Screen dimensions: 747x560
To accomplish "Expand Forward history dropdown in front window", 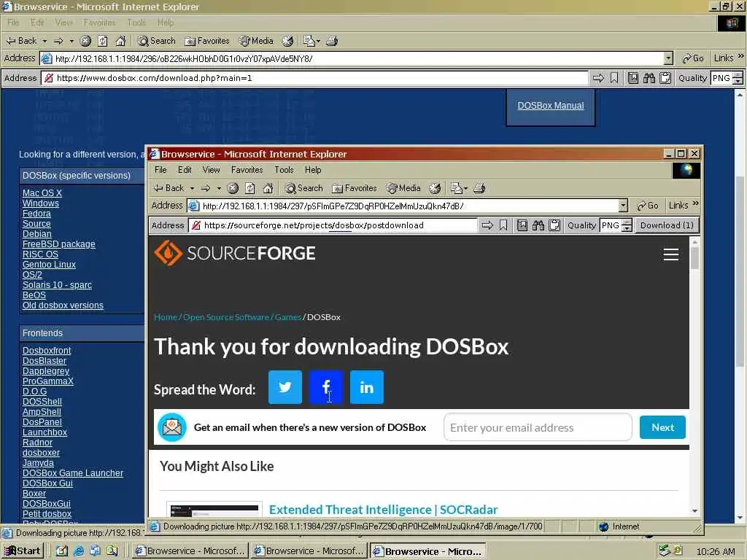I will click(x=219, y=189).
